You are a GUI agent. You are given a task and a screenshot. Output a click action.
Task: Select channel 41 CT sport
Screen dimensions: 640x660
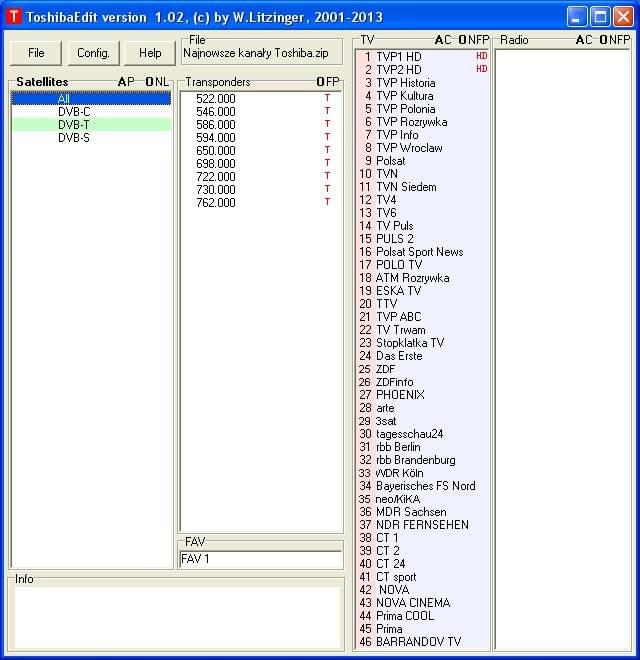tap(422, 577)
